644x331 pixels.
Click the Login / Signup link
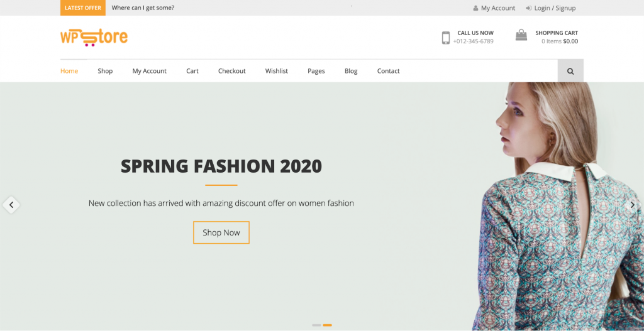pyautogui.click(x=555, y=8)
